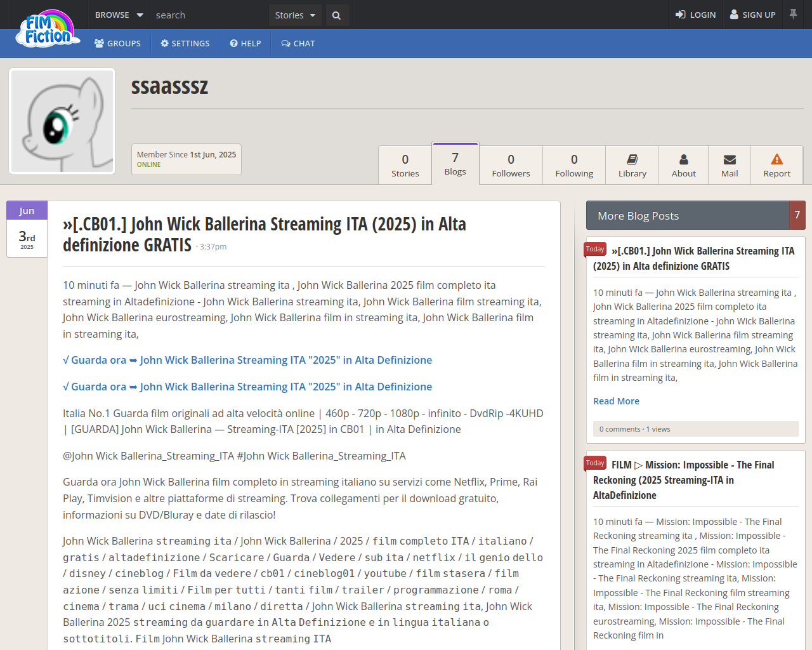Expand the Stories search-type dropdown

click(295, 15)
